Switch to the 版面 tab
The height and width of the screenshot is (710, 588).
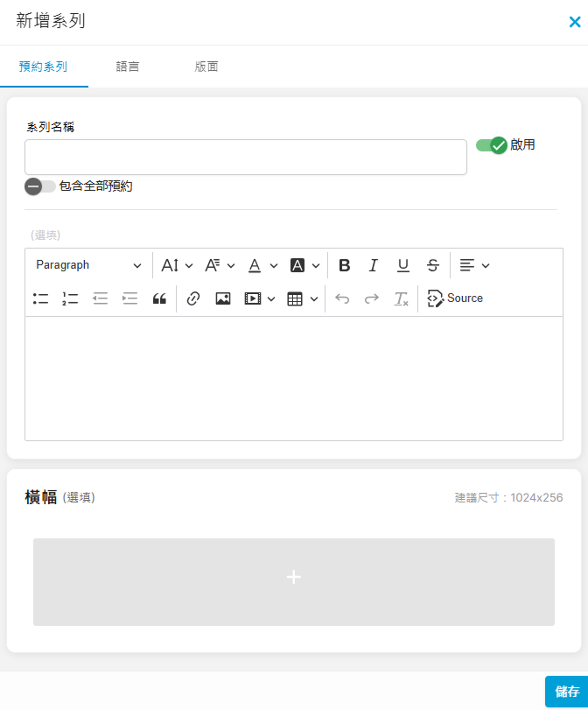[x=206, y=66]
